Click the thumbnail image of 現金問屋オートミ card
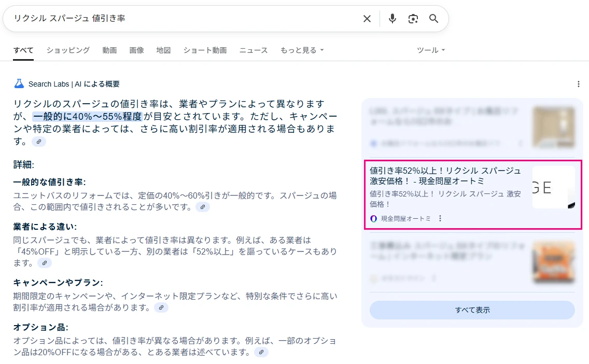 pyautogui.click(x=554, y=188)
